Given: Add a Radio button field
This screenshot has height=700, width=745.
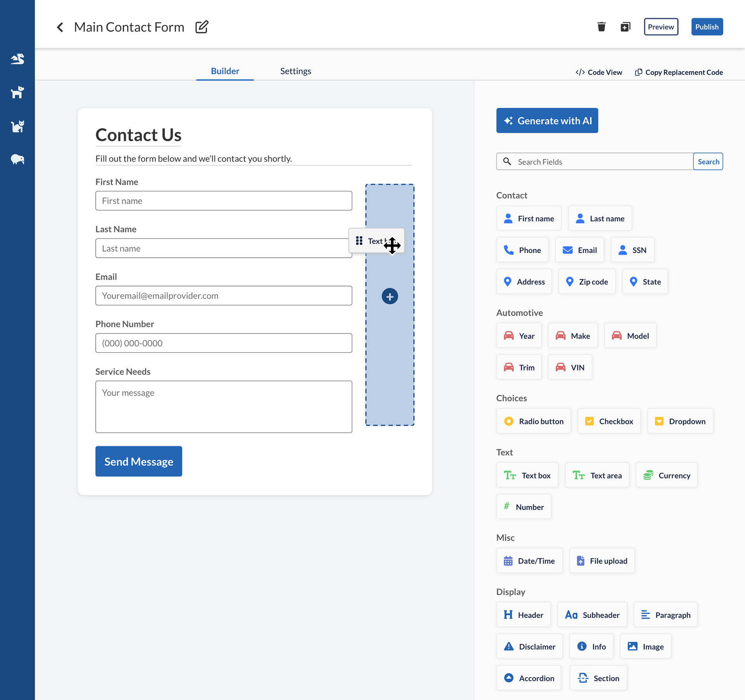Looking at the screenshot, I should click(534, 421).
